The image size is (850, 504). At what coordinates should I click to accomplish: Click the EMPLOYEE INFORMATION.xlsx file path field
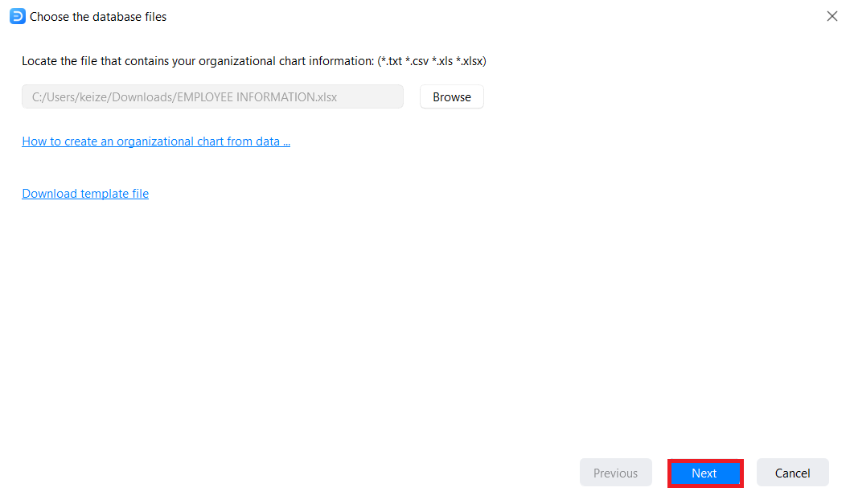pyautogui.click(x=212, y=97)
